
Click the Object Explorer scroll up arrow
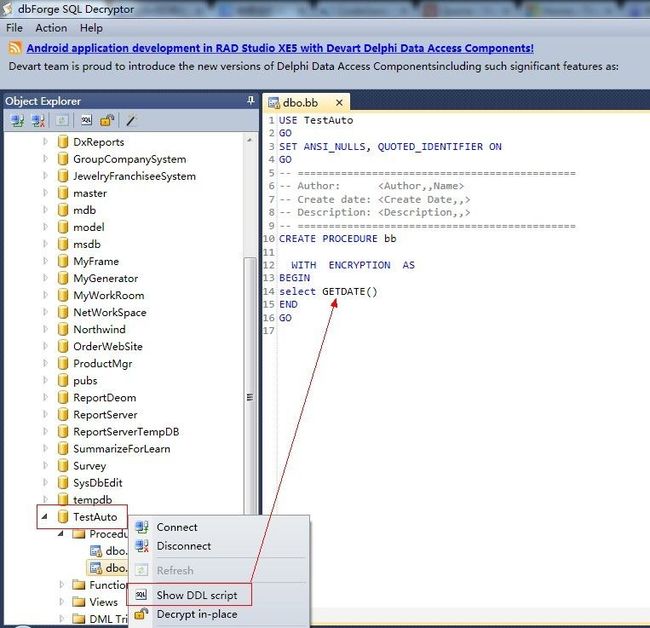[250, 140]
